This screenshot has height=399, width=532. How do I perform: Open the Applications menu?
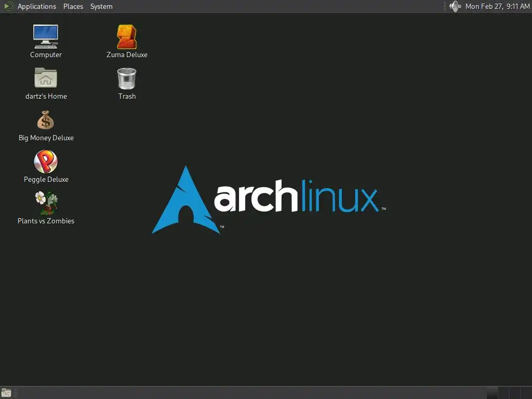37,6
